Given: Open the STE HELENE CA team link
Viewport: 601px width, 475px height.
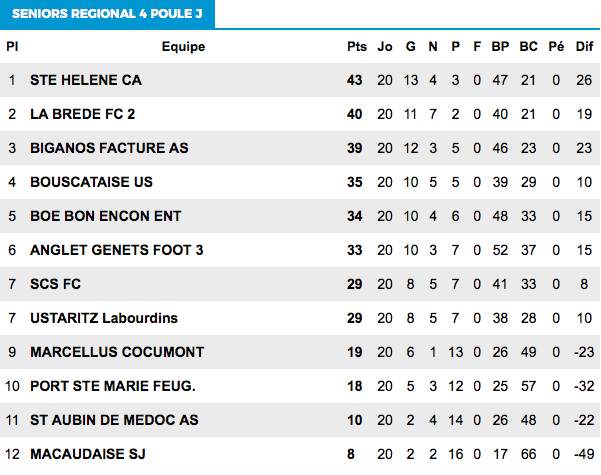Looking at the screenshot, I should [x=86, y=80].
